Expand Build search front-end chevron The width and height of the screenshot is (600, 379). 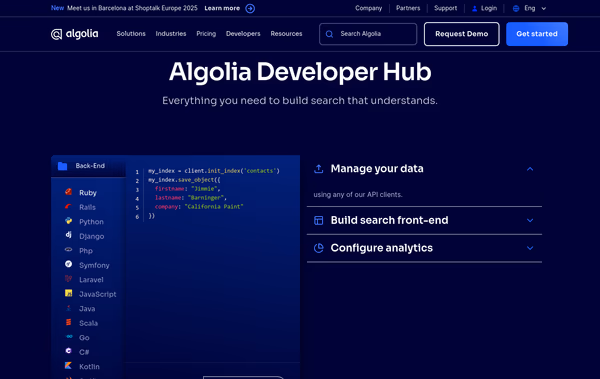coord(530,221)
